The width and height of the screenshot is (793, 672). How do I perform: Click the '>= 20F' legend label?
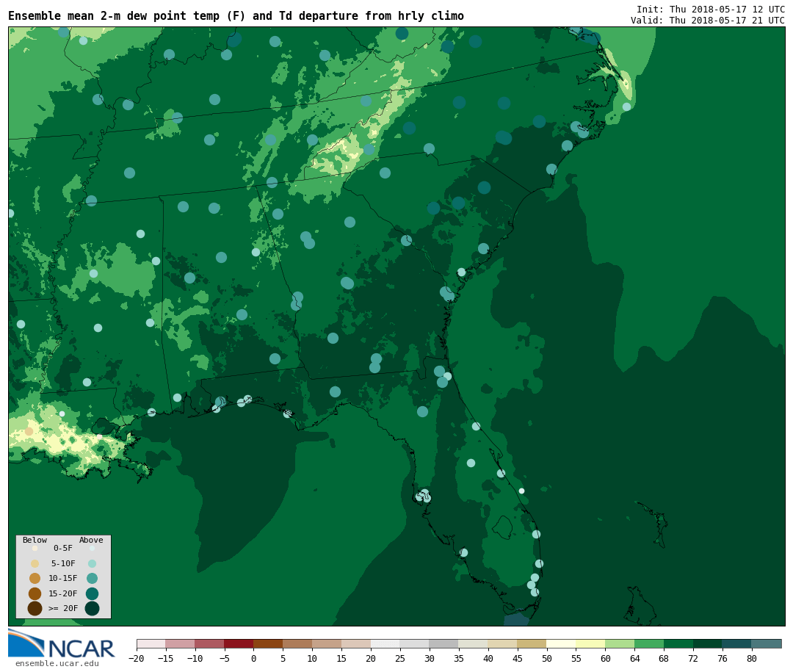(x=63, y=608)
